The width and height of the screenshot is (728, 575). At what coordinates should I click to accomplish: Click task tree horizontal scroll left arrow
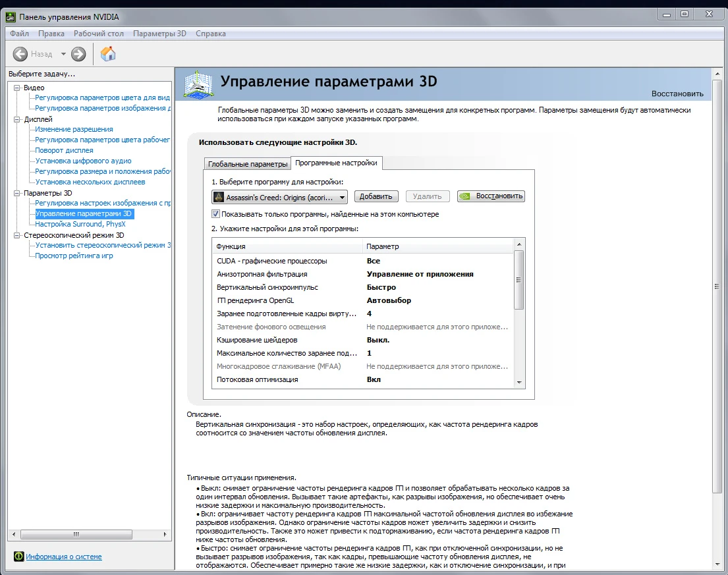[13, 534]
